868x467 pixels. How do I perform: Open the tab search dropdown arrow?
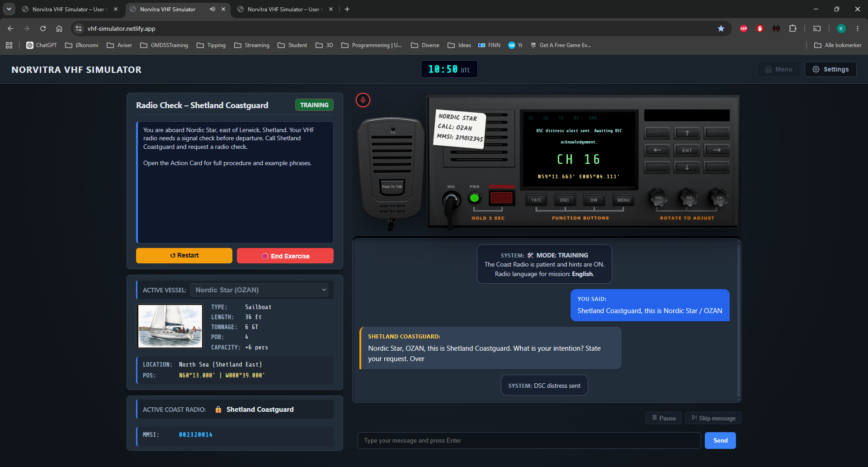(x=9, y=9)
